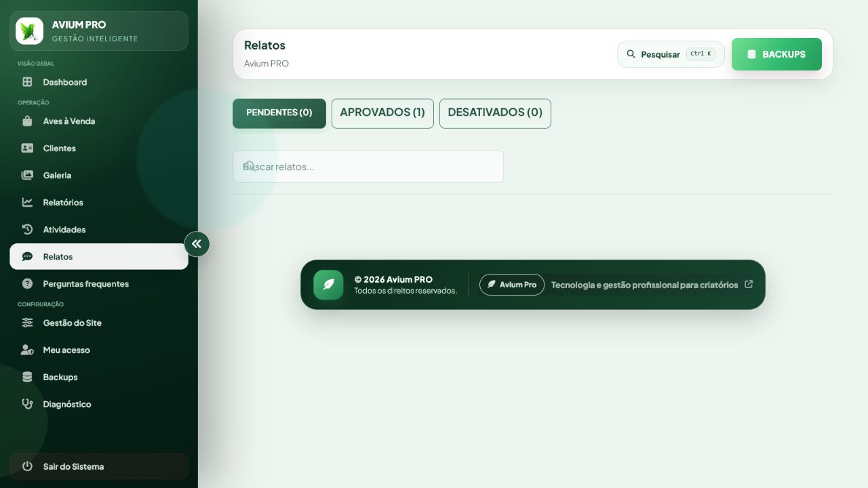
Task: Click the Dashboard grid icon
Action: (x=27, y=82)
